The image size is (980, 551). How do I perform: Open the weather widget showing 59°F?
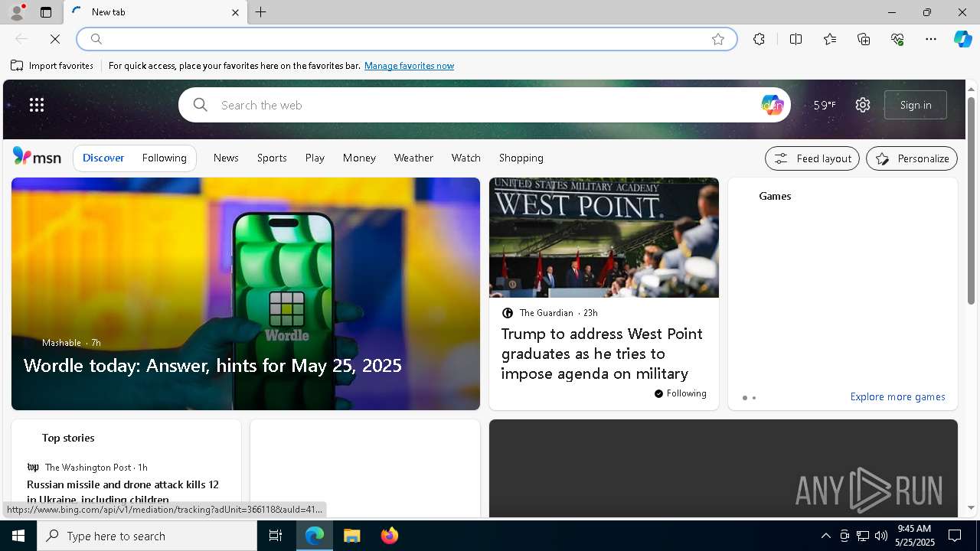[825, 105]
